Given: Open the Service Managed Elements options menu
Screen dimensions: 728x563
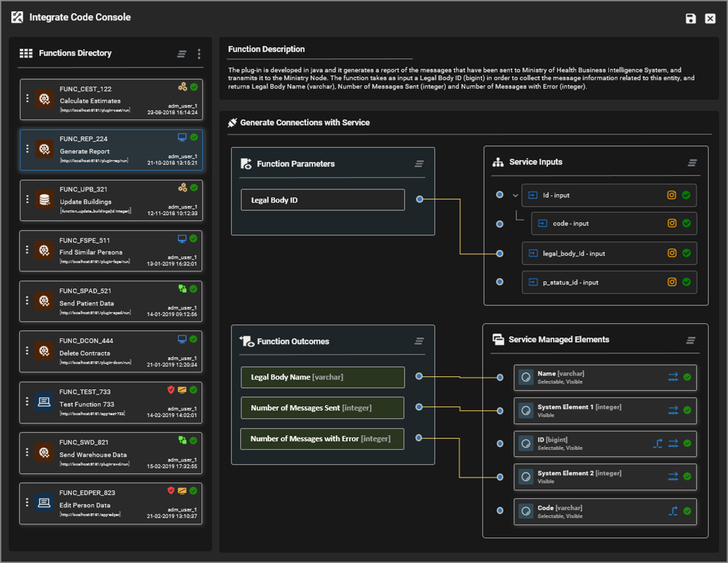Looking at the screenshot, I should pos(691,340).
